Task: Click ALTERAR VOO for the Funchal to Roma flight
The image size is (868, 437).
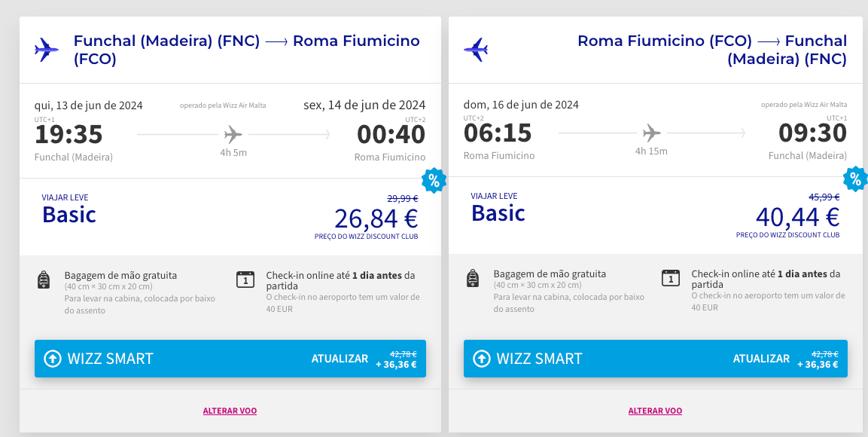Action: pos(230,411)
